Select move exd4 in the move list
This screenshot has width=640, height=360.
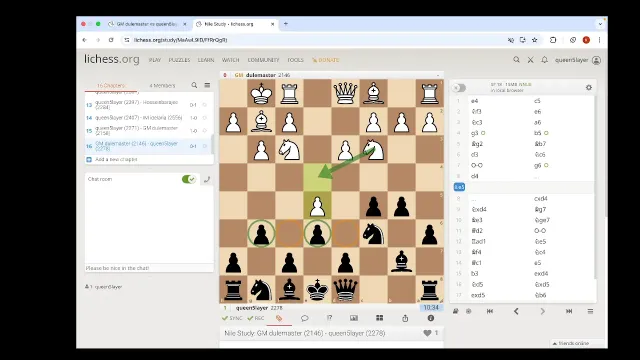click(541, 273)
